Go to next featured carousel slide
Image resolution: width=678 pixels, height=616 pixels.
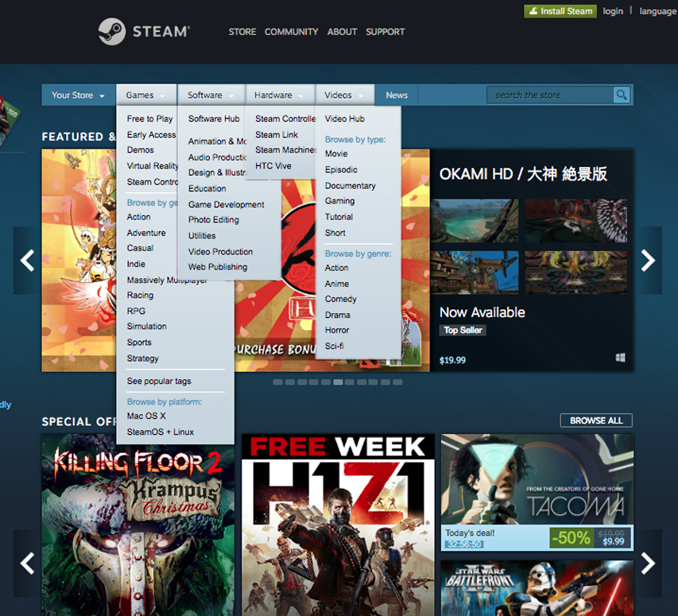point(648,260)
